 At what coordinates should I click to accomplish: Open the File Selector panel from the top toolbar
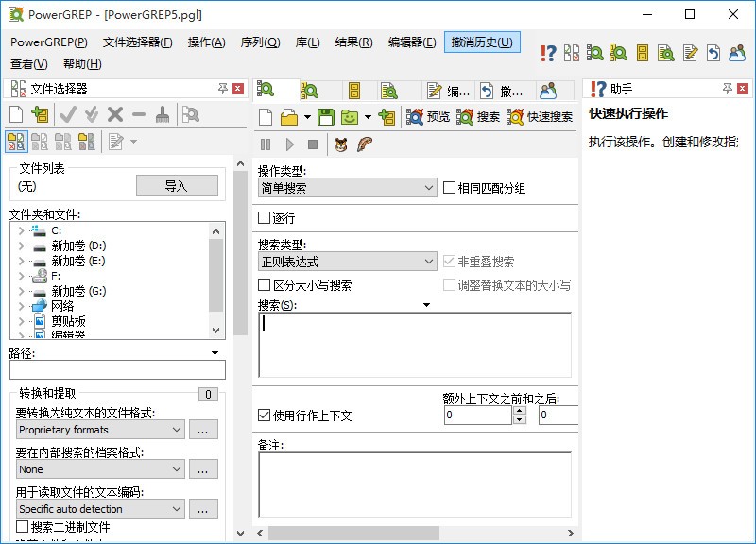(572, 53)
